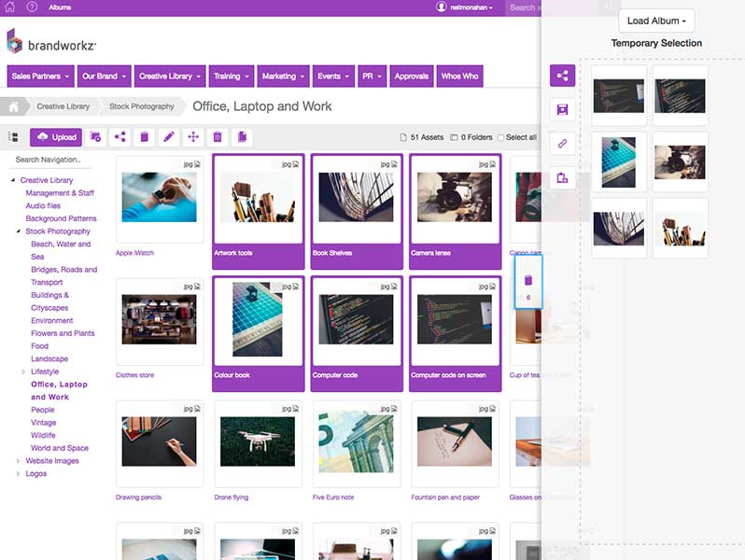The image size is (745, 560).
Task: Click the new folder icon beside Upload
Action: 95,137
